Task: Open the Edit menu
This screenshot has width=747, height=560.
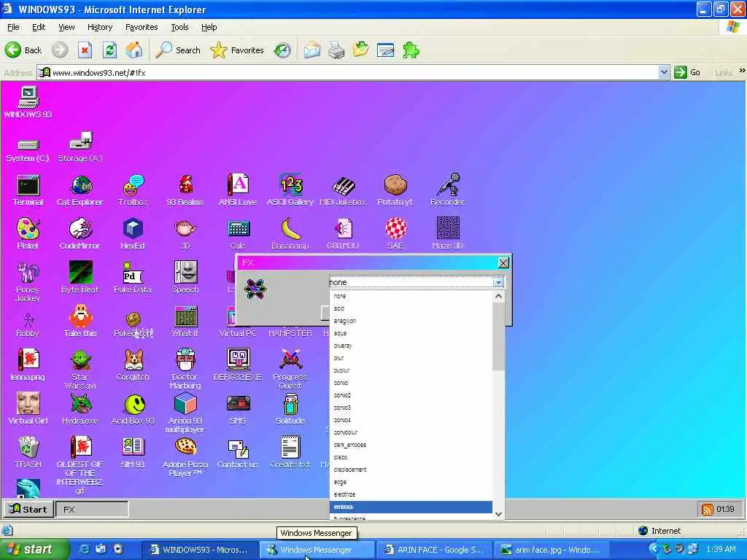Action: [39, 27]
